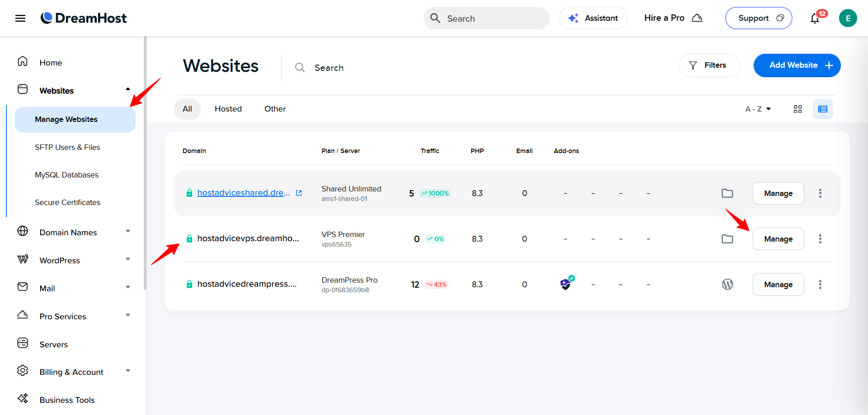Viewport: 868px width, 415px height.
Task: Click the 0% traffic badge
Action: (435, 239)
